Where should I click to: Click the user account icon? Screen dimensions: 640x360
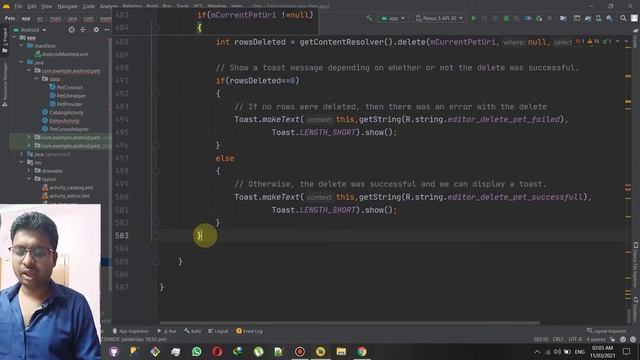pos(634,18)
